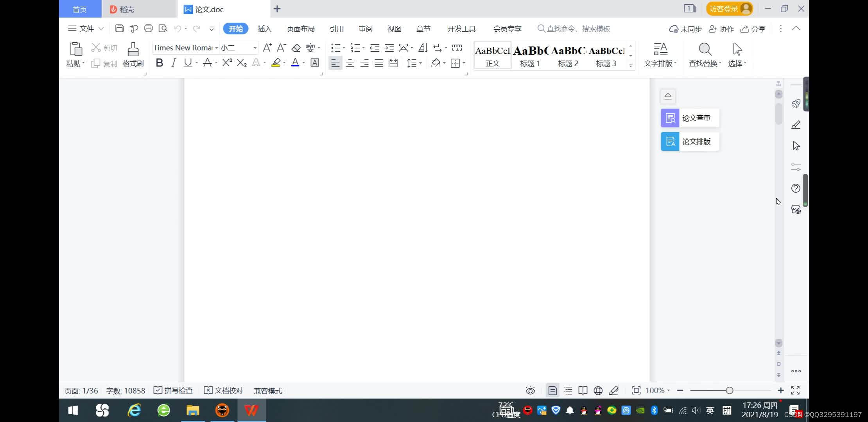
Task: Clear formatting with eraser icon
Action: pyautogui.click(x=296, y=48)
